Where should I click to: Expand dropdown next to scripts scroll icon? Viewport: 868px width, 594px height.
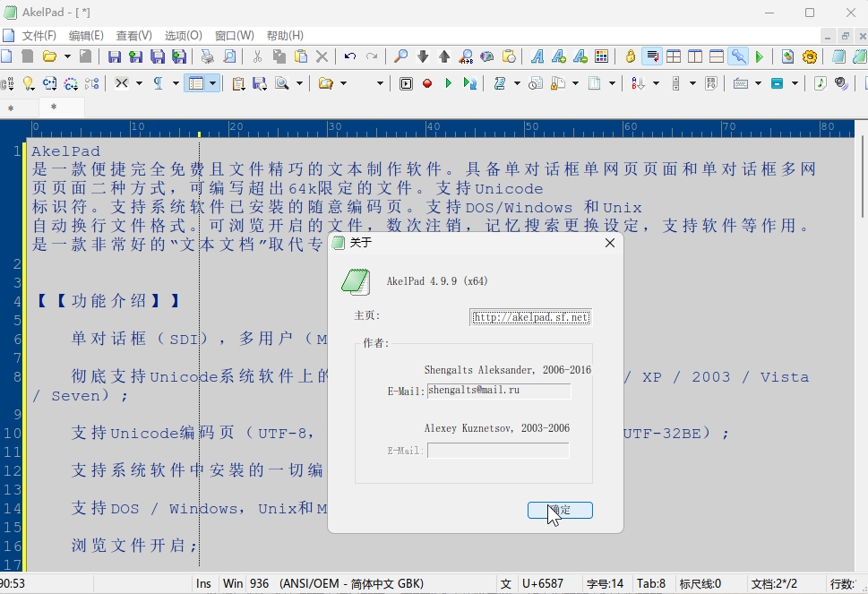517,83
